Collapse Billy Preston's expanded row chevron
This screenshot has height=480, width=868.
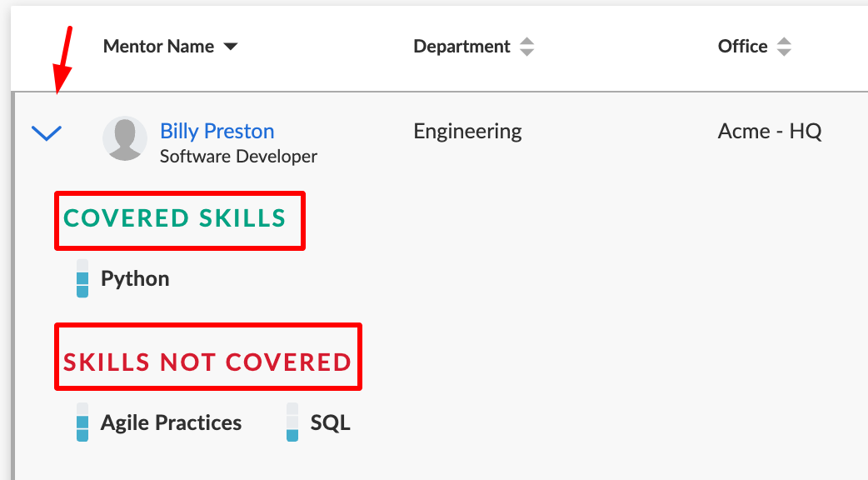pyautogui.click(x=47, y=132)
